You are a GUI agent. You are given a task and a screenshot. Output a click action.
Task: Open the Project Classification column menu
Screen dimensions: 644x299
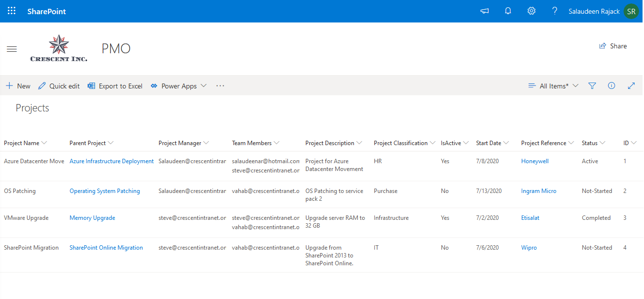405,143
